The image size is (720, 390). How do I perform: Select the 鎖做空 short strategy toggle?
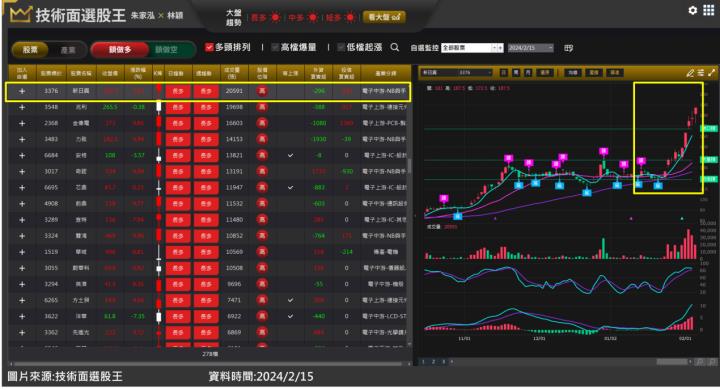[x=166, y=50]
